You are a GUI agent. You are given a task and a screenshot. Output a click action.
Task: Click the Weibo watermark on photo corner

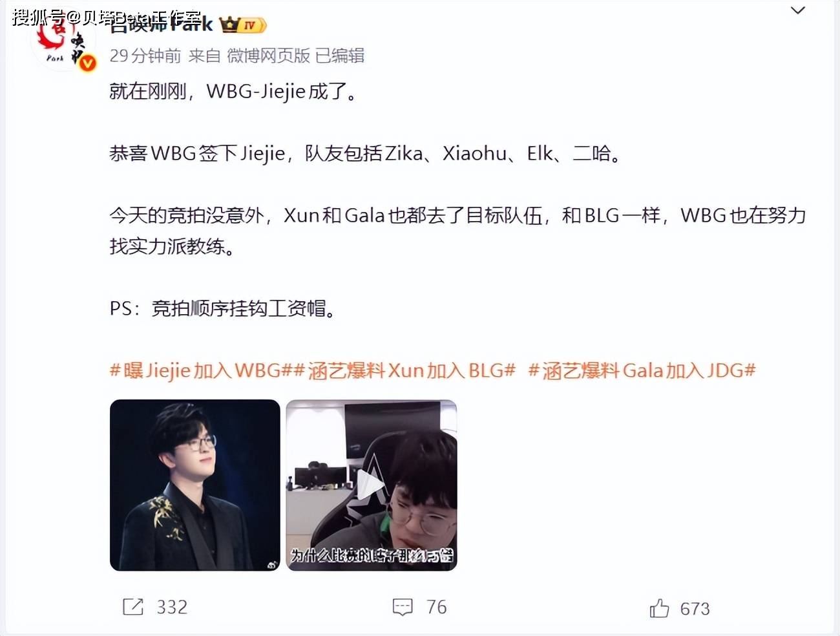(x=272, y=564)
